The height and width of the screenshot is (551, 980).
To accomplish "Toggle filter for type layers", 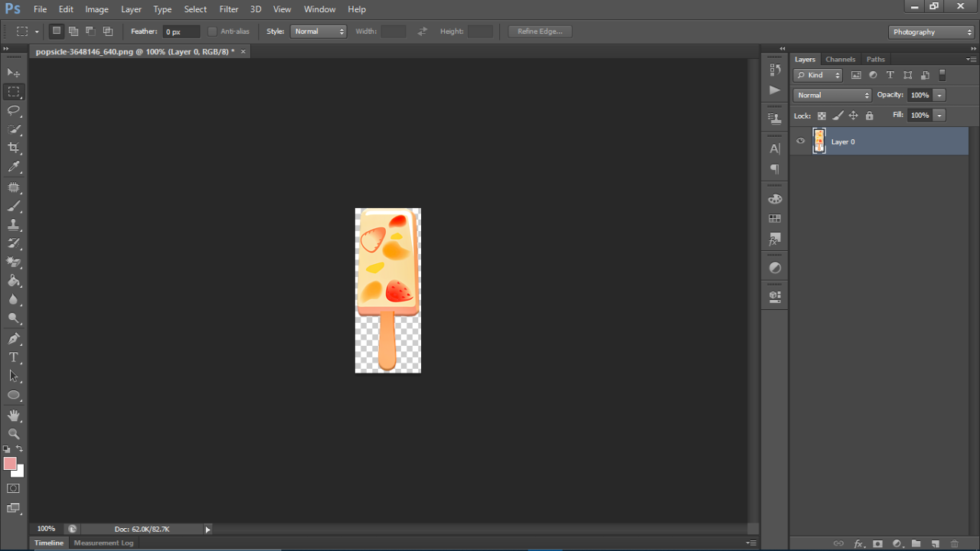I will [890, 75].
